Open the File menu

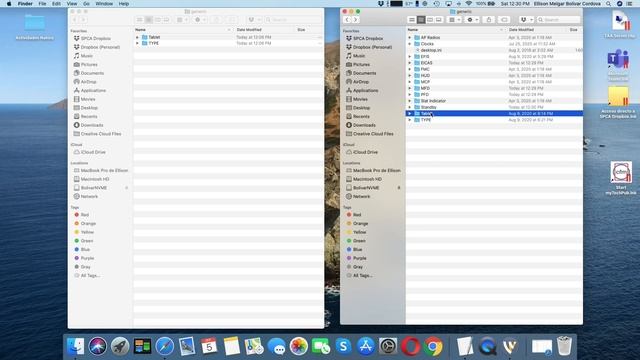42,4
